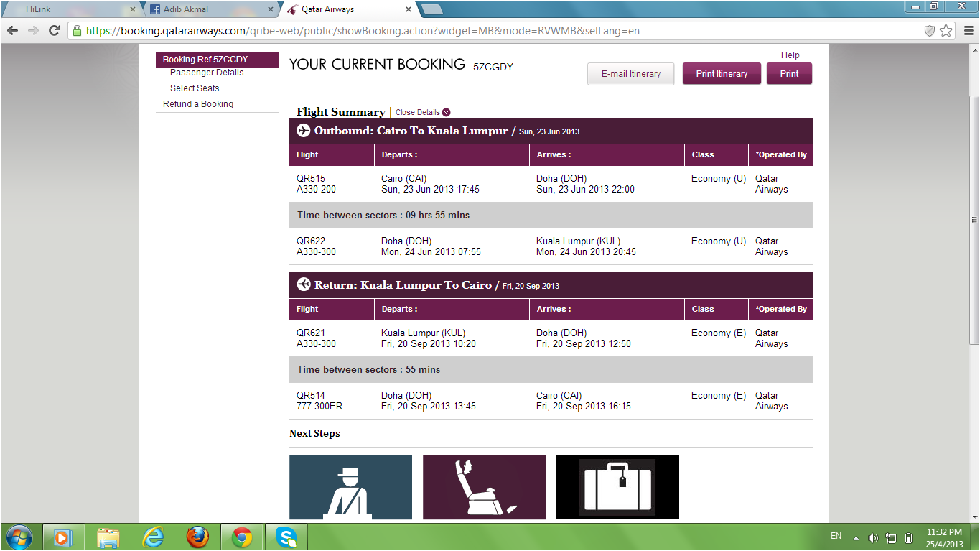Switch to the Adib Akmal Facebook tab

coord(212,9)
